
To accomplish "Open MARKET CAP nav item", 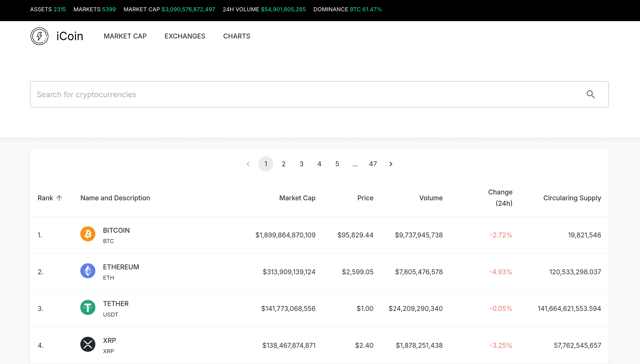I will coord(125,36).
